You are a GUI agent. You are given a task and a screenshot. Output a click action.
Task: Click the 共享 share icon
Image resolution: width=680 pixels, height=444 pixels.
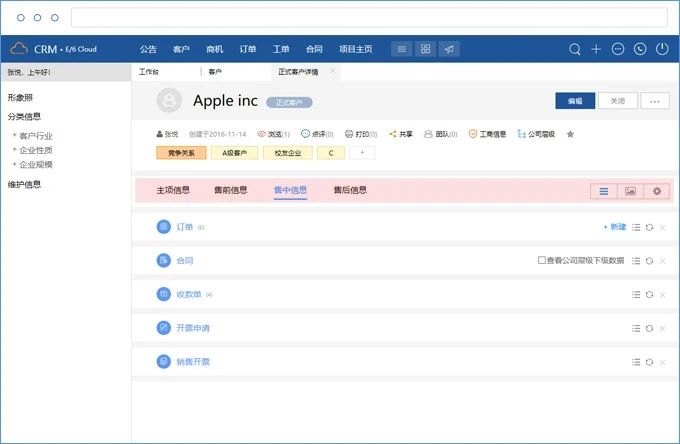pyautogui.click(x=394, y=134)
